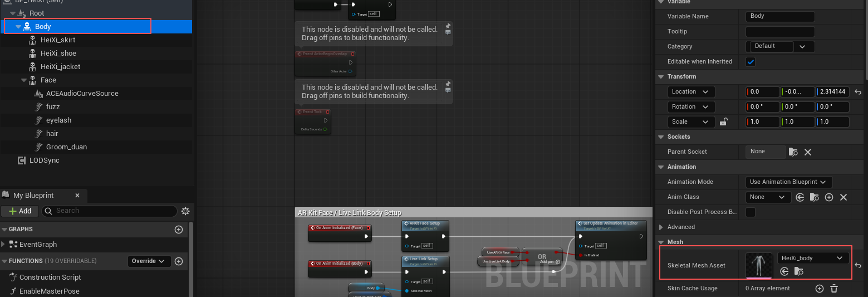Collapse the Root tree node
The width and height of the screenshot is (868, 297).
click(13, 13)
